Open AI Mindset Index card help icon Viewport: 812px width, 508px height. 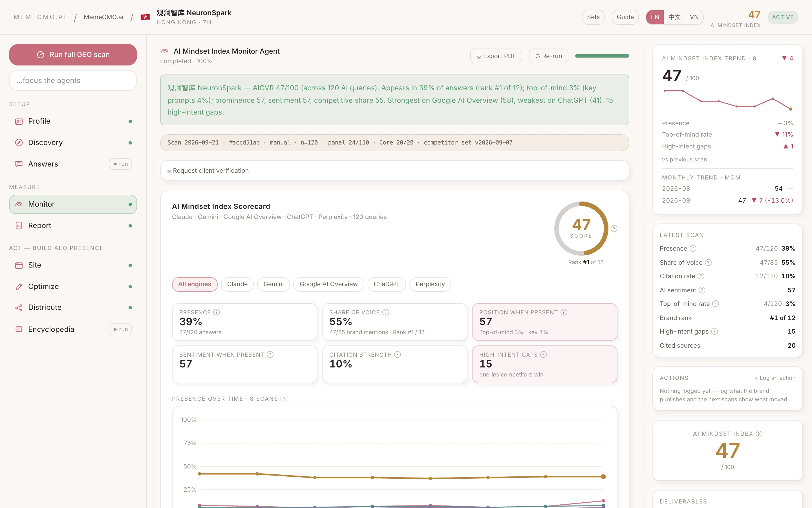759,434
